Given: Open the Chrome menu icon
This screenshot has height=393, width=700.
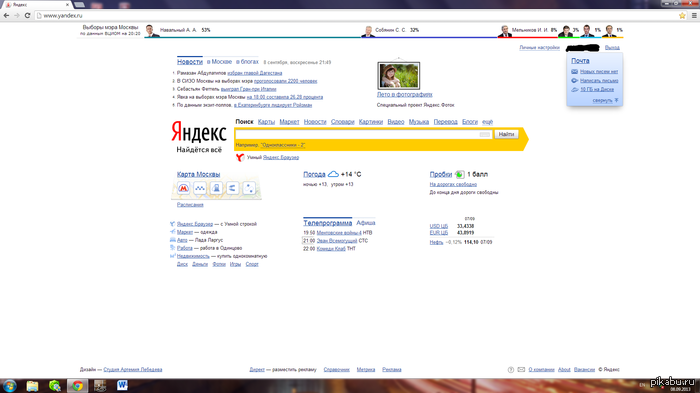Looking at the screenshot, I should coord(694,16).
